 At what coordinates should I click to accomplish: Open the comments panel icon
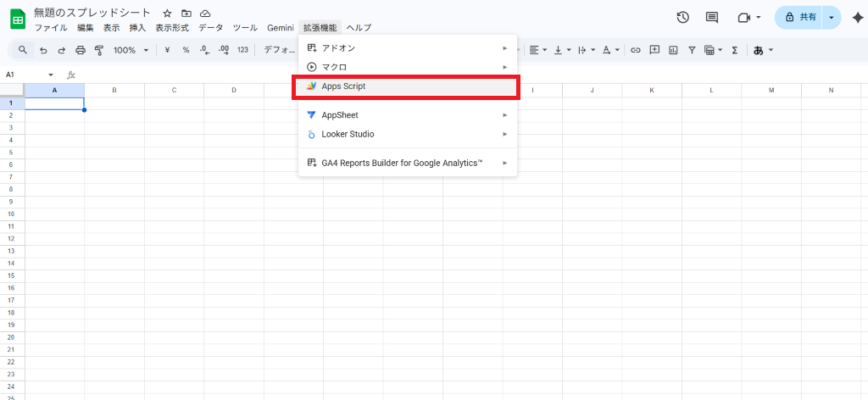point(711,17)
